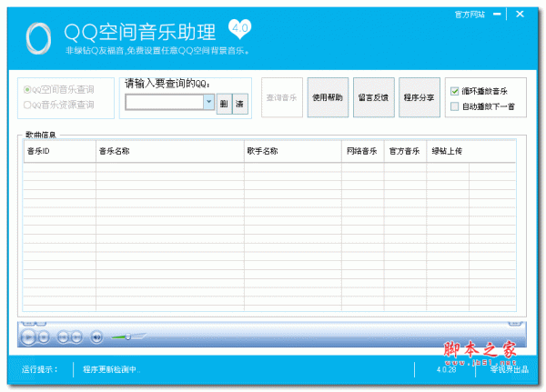
Task: Play music with the player's play button
Action: 28,337
